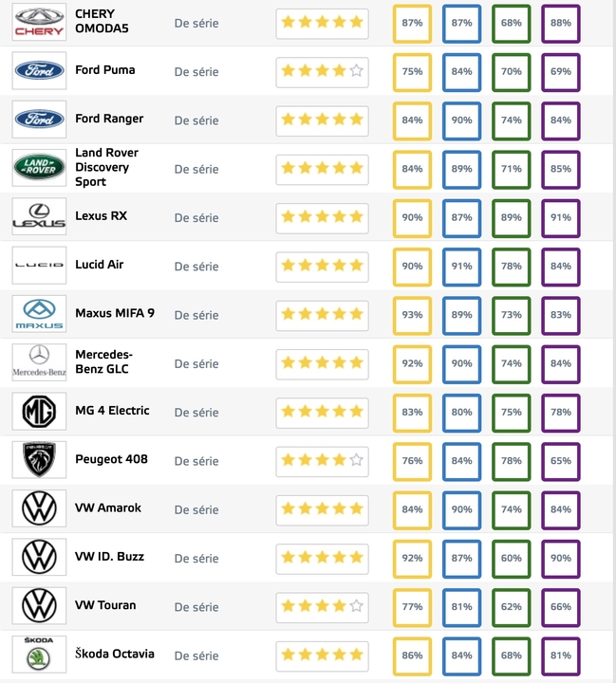Click Maxus MIFA 9 yellow 93% box
The height and width of the screenshot is (683, 616).
click(412, 315)
